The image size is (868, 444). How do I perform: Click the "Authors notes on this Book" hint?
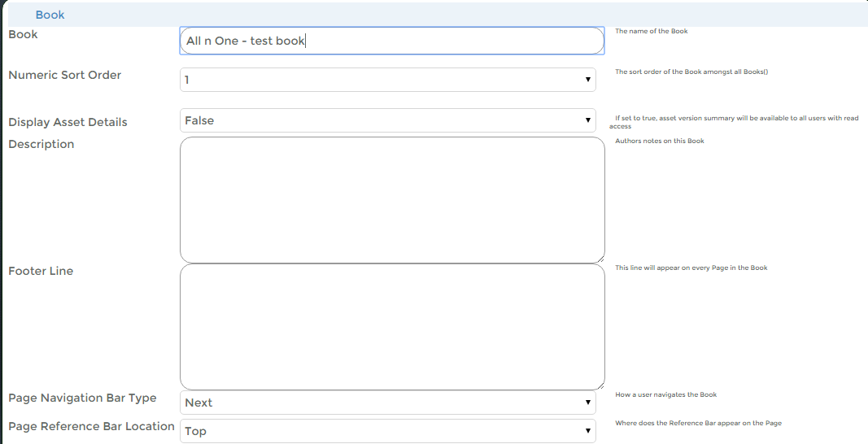point(659,141)
